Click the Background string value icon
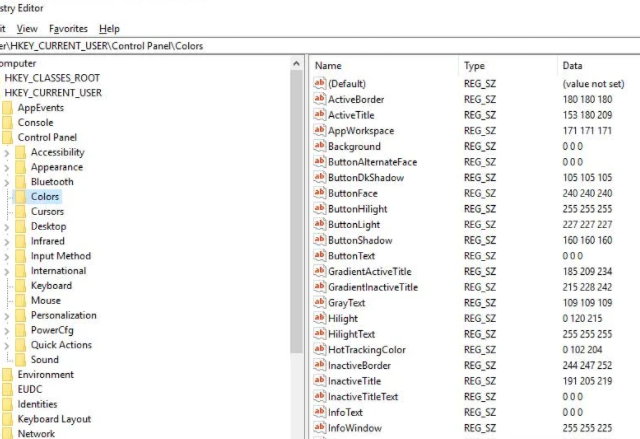The height and width of the screenshot is (439, 640). pyautogui.click(x=320, y=146)
